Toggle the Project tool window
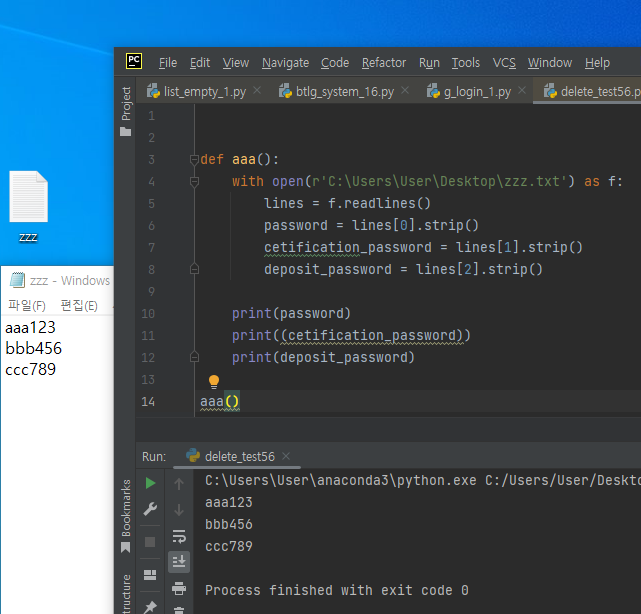Screen dimensions: 641x614 126,110
